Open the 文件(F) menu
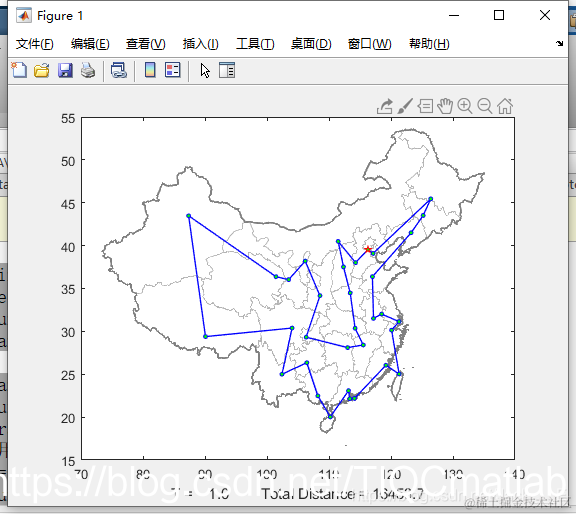 35,44
